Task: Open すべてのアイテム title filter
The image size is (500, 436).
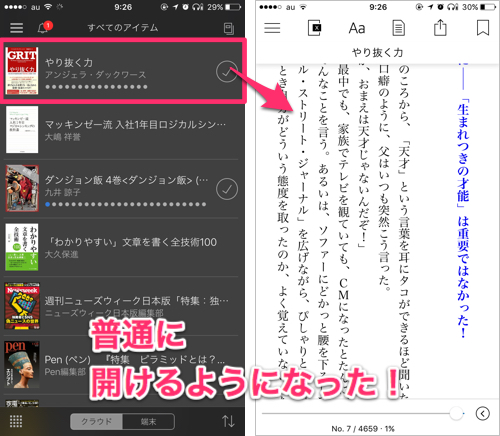Action: (x=123, y=28)
